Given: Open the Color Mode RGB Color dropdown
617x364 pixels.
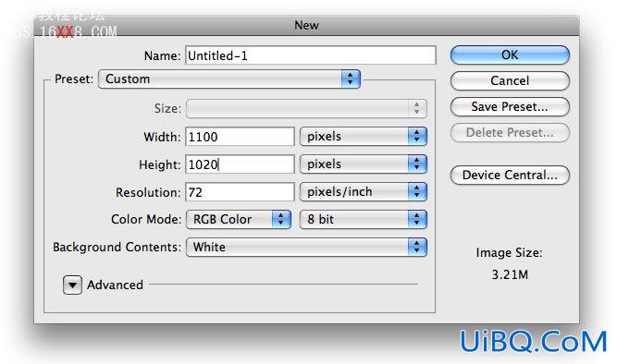Looking at the screenshot, I should coord(239,219).
